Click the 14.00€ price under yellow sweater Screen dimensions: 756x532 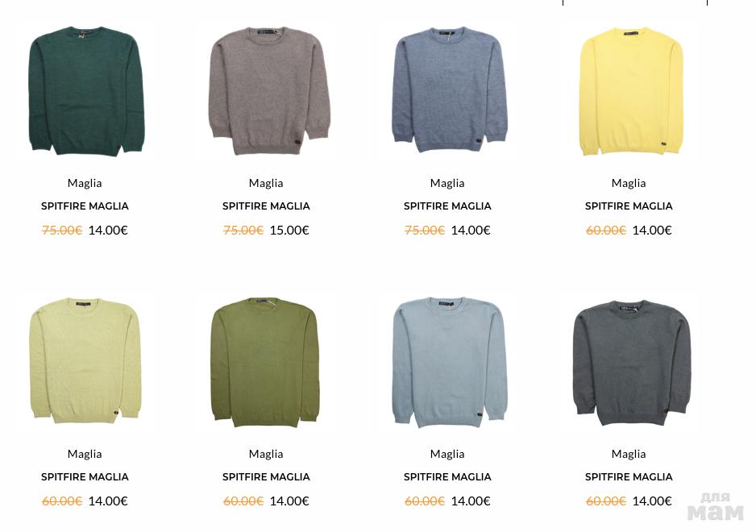click(x=652, y=230)
